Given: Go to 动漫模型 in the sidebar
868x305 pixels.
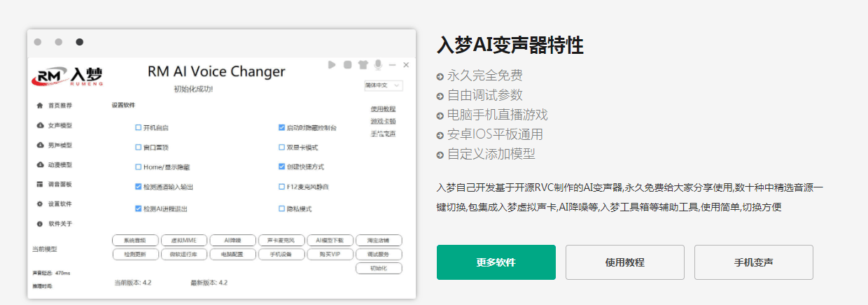Looking at the screenshot, I should (x=60, y=164).
